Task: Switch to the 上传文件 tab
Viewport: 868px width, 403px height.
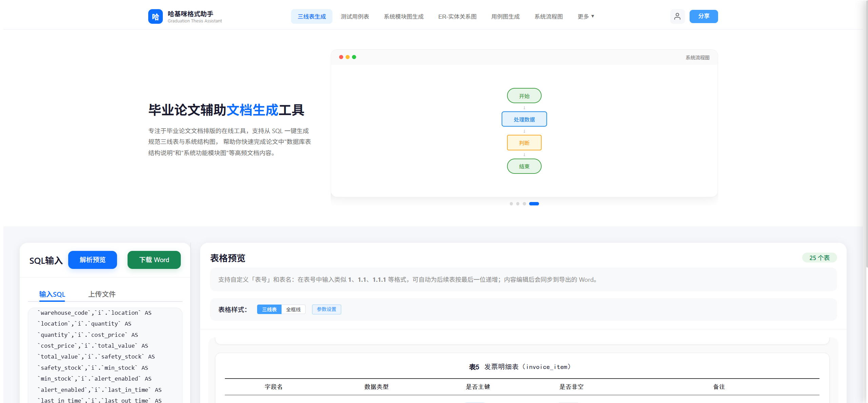Action: pyautogui.click(x=102, y=294)
